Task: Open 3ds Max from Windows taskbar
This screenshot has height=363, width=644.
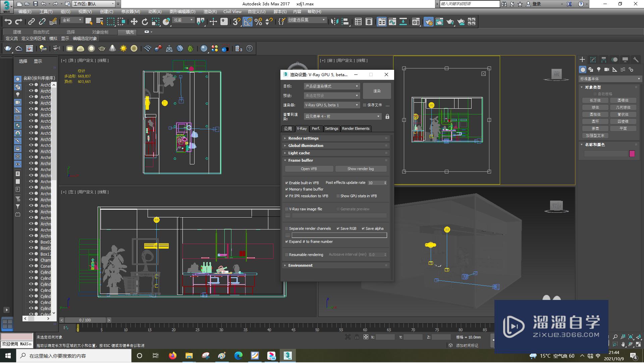Action: point(288,356)
